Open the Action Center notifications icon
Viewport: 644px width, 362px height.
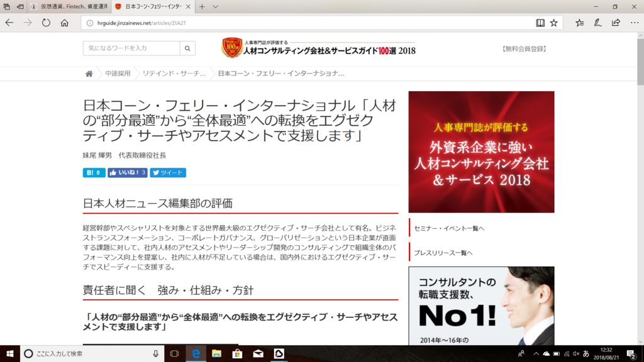pos(631,353)
